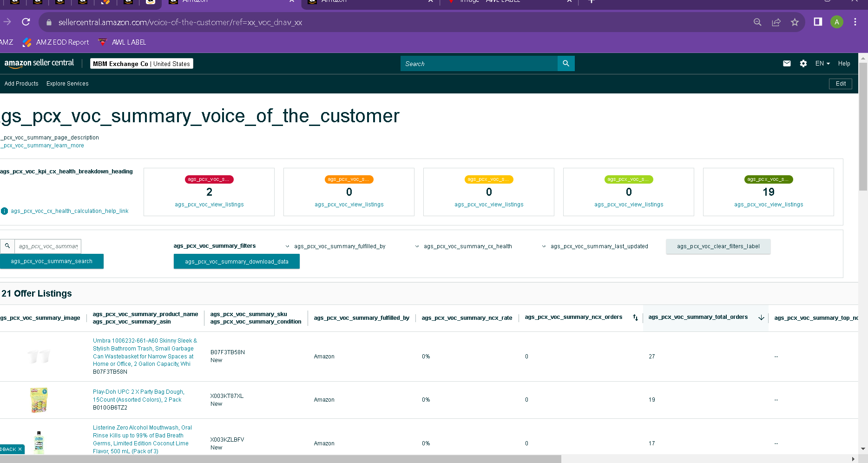Click the dark green ags_pcx_voc_s badge
Image resolution: width=868 pixels, height=463 pixels.
coord(769,179)
